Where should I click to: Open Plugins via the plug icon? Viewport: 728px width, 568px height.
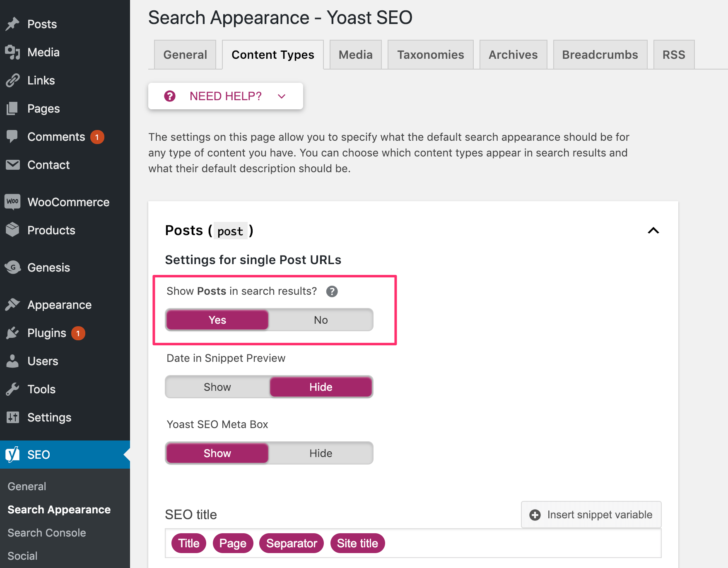coord(12,333)
